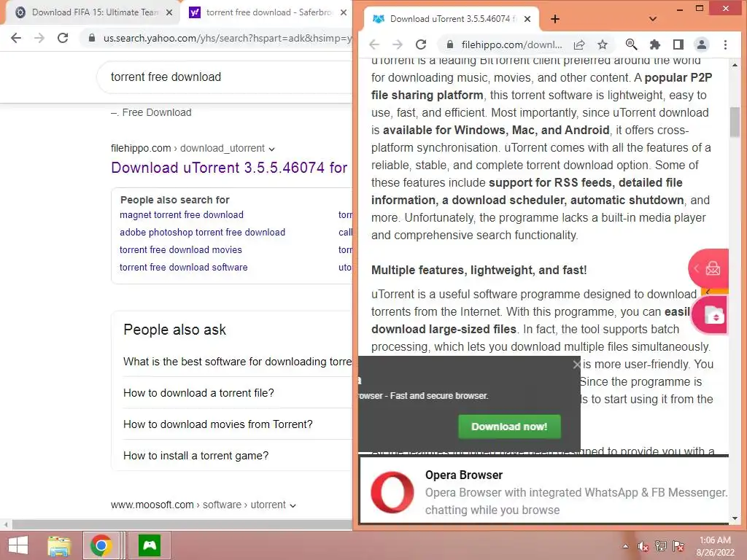
Task: Click the Yahoo search box
Action: [x=224, y=77]
